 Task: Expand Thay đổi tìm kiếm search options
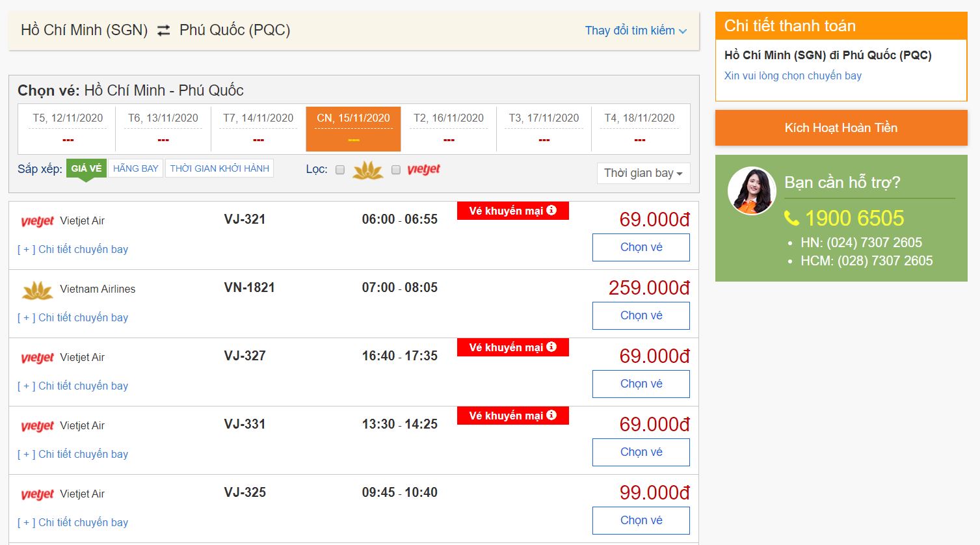pos(635,31)
